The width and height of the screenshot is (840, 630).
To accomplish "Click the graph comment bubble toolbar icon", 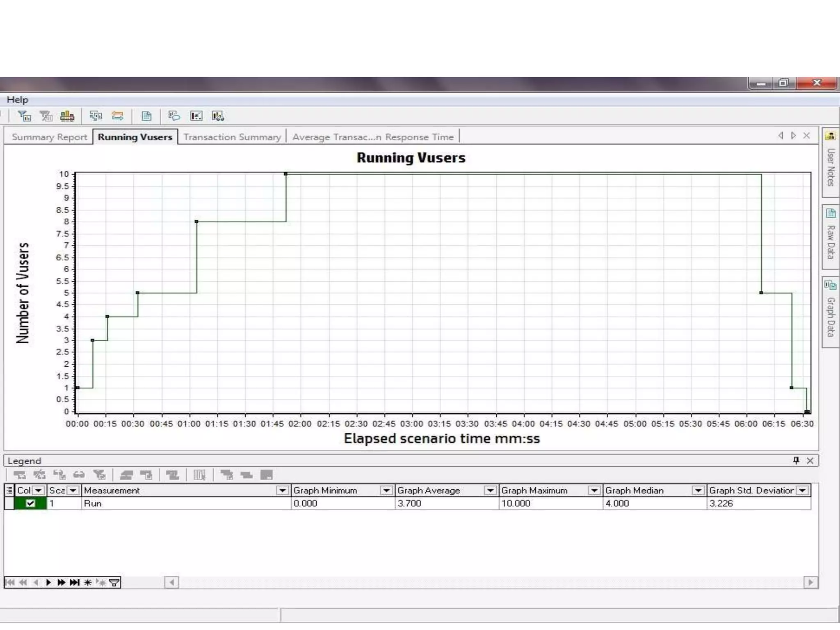I will point(174,116).
